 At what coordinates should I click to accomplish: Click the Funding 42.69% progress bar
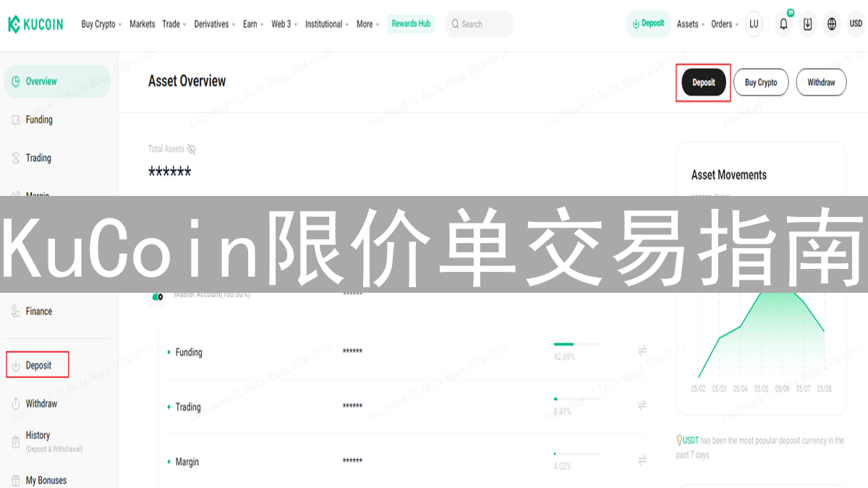pos(576,344)
